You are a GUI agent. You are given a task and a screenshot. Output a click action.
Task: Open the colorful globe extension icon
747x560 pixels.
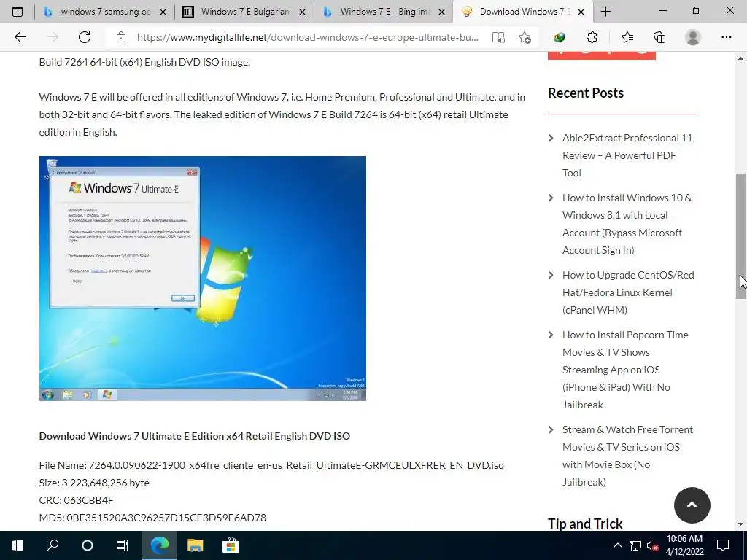(x=560, y=37)
